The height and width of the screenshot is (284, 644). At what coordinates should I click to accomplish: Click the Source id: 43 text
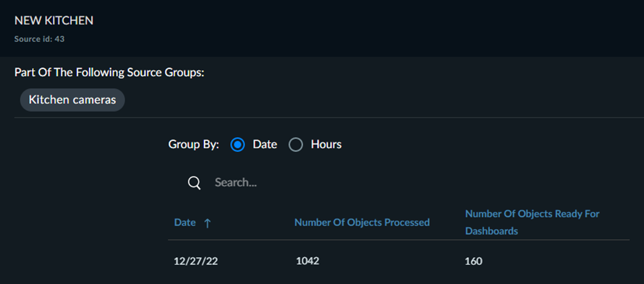pos(39,39)
